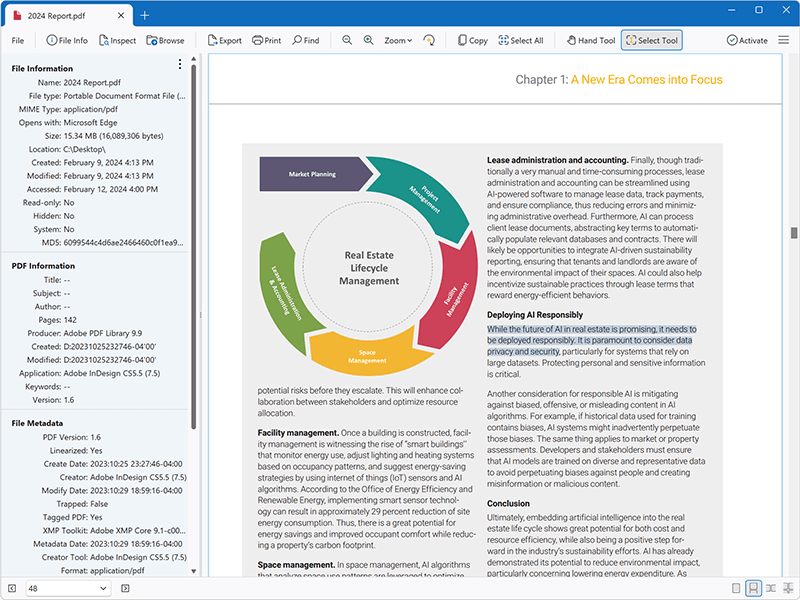Click the Inspect toolbar button

tap(117, 41)
